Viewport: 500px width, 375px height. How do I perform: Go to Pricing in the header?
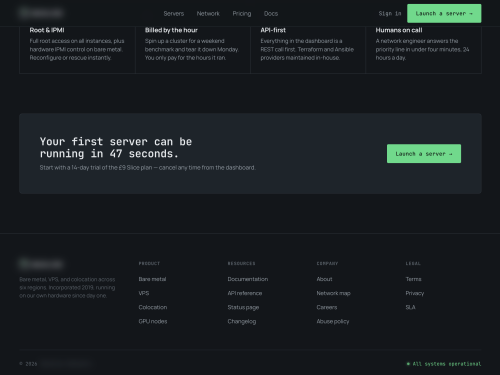coord(242,14)
